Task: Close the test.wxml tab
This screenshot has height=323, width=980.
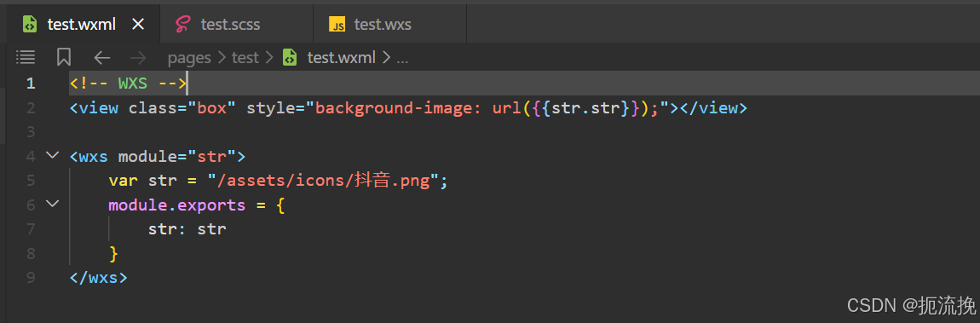Action: coord(138,25)
